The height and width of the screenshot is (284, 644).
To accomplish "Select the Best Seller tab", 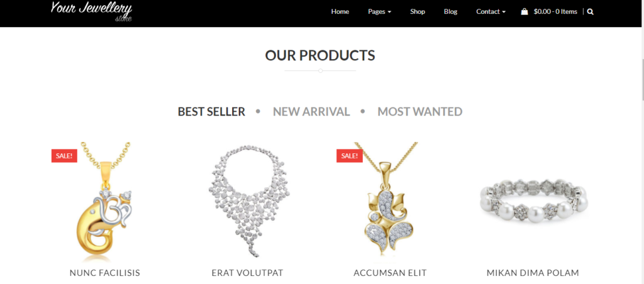I will [211, 112].
